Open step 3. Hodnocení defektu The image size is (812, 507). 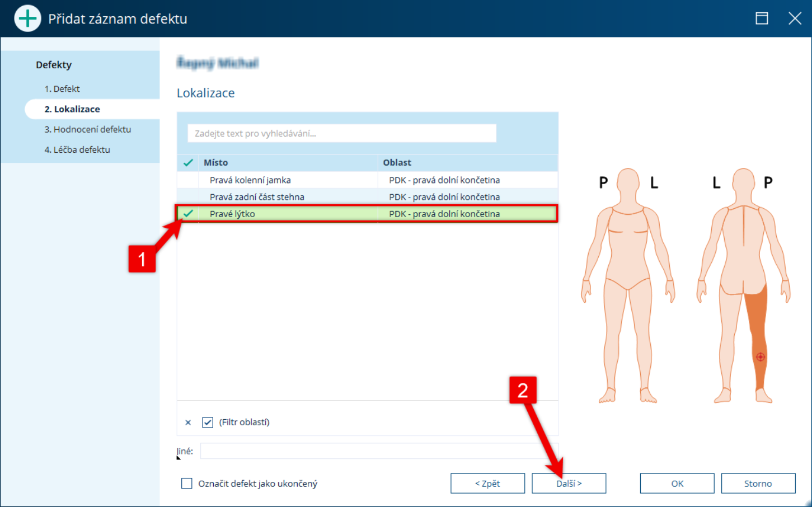(88, 129)
